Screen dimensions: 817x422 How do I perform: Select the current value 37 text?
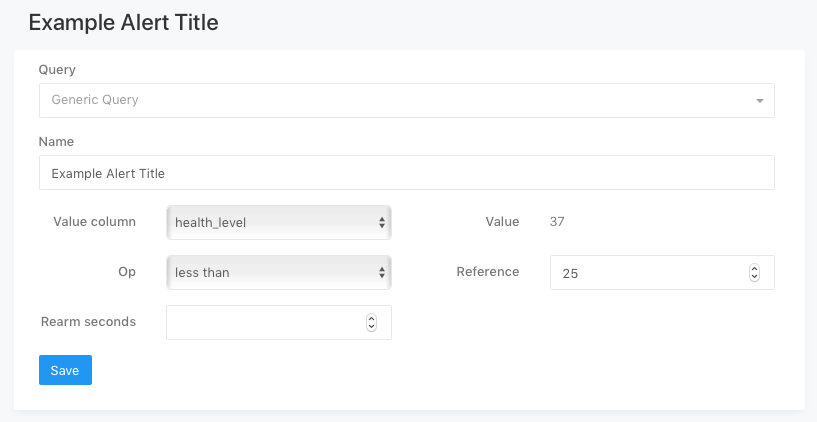click(557, 222)
